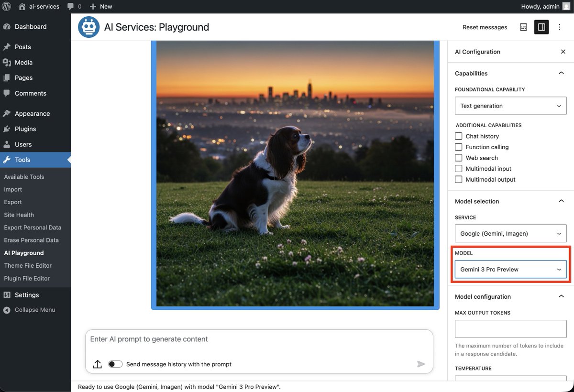Image resolution: width=574 pixels, height=392 pixels.
Task: Open the Service dropdown for Google Gemini
Action: click(x=510, y=233)
